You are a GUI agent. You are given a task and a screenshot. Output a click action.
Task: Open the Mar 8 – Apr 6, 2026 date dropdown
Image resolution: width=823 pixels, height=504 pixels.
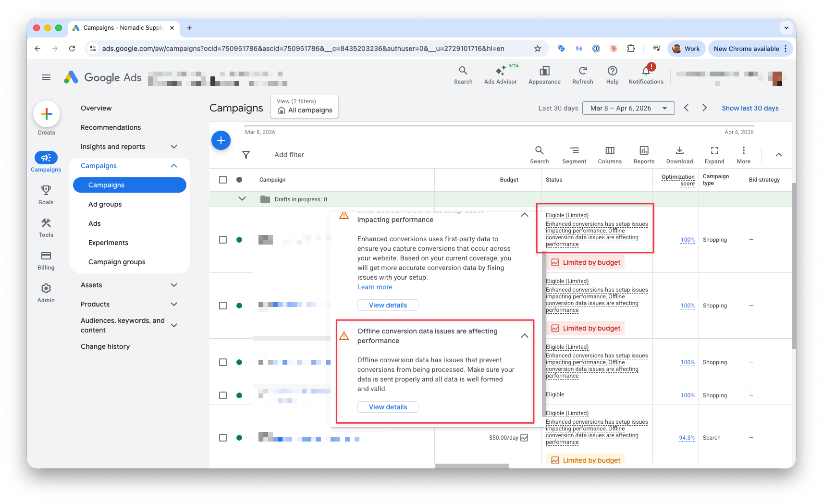[x=628, y=108]
